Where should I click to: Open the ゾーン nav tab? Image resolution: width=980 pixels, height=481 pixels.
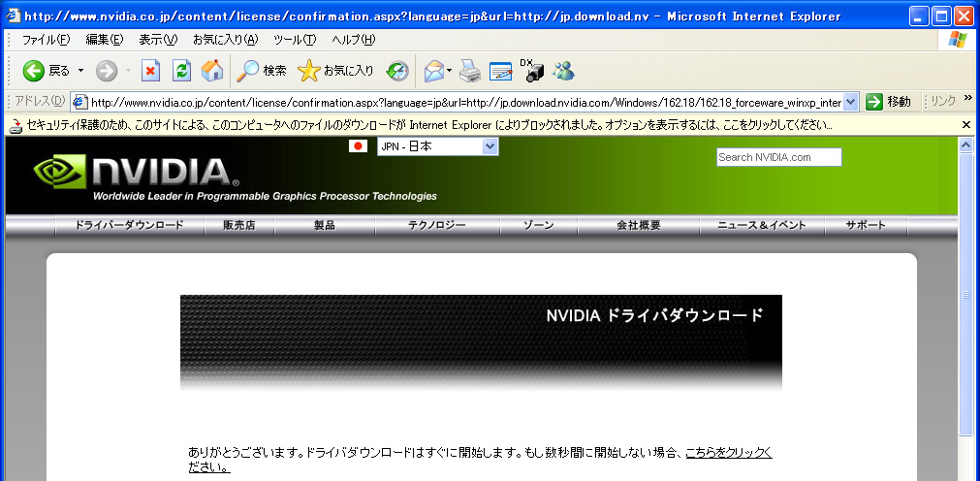[x=539, y=226]
